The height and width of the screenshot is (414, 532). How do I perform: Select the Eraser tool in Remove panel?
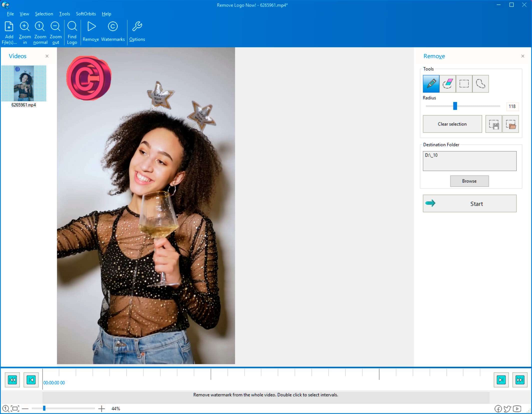point(447,83)
